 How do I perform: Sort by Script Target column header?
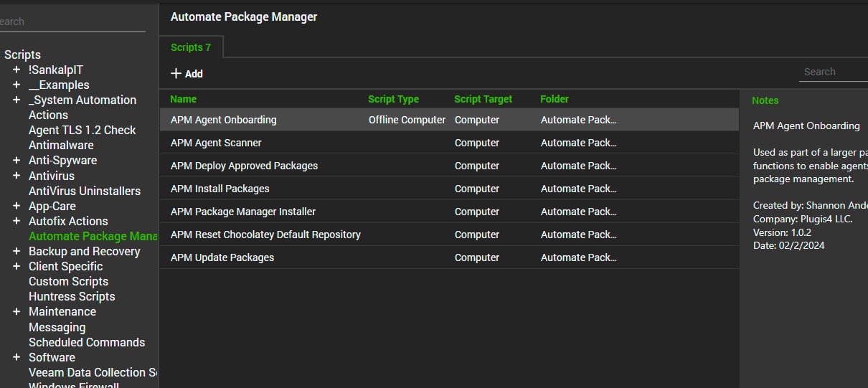pos(483,99)
